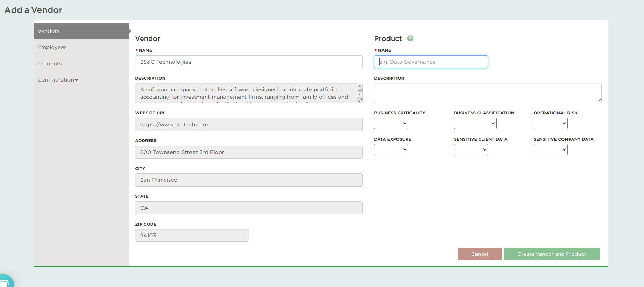This screenshot has height=287, width=644.
Task: Click Create Vendor and Product button
Action: click(x=552, y=254)
